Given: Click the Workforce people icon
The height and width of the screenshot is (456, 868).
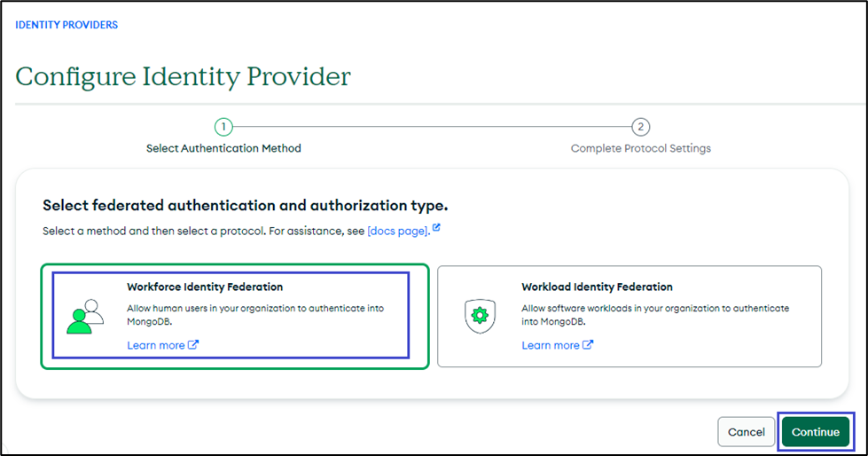Looking at the screenshot, I should pos(85,317).
